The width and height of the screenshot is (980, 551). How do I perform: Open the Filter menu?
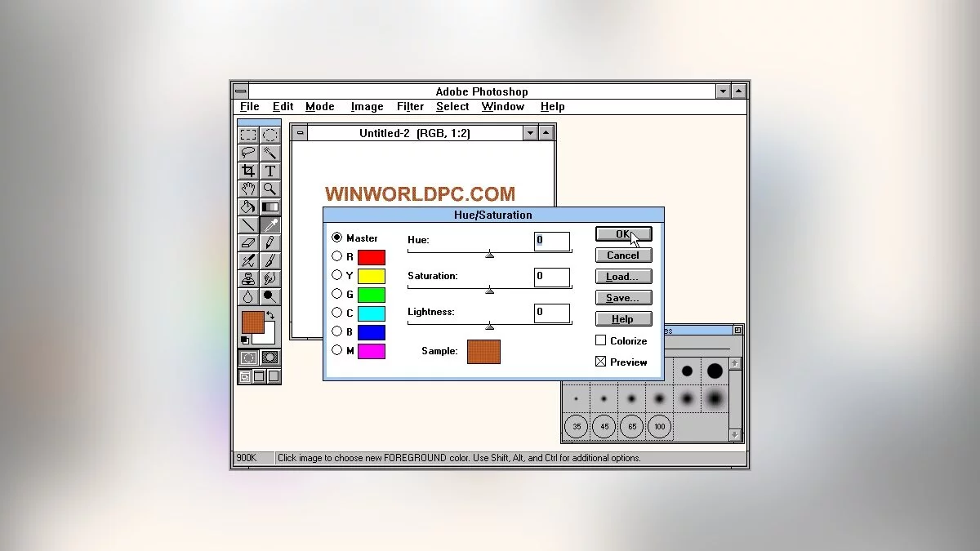[410, 106]
